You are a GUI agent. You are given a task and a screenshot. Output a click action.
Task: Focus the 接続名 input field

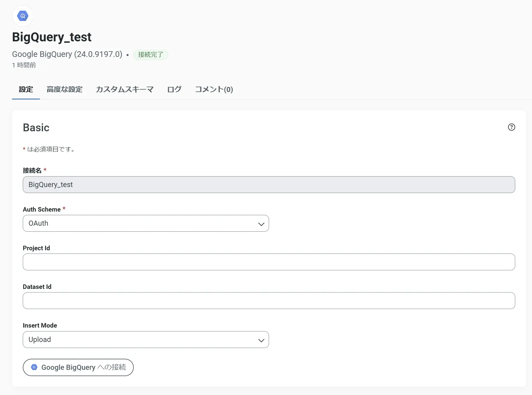[269, 185]
